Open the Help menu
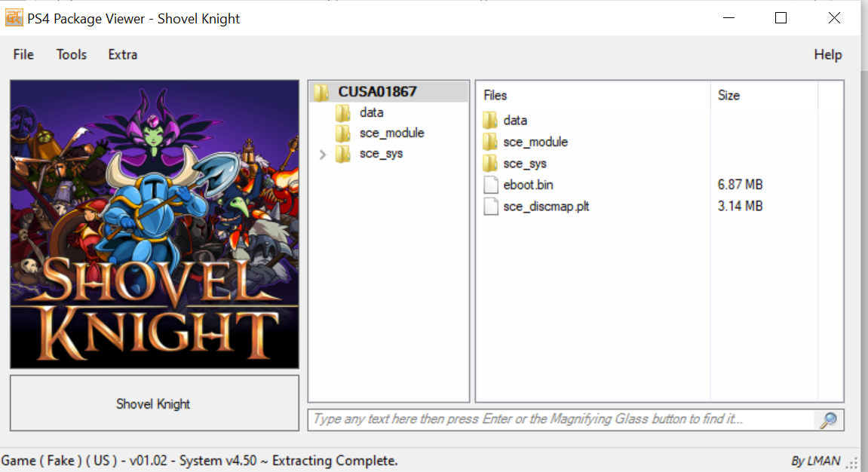The width and height of the screenshot is (868, 472). [827, 54]
